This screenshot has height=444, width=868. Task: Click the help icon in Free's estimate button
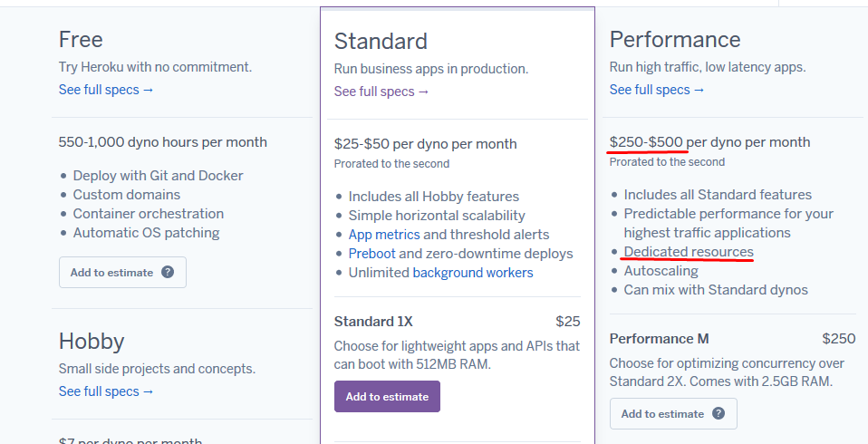[x=168, y=272]
